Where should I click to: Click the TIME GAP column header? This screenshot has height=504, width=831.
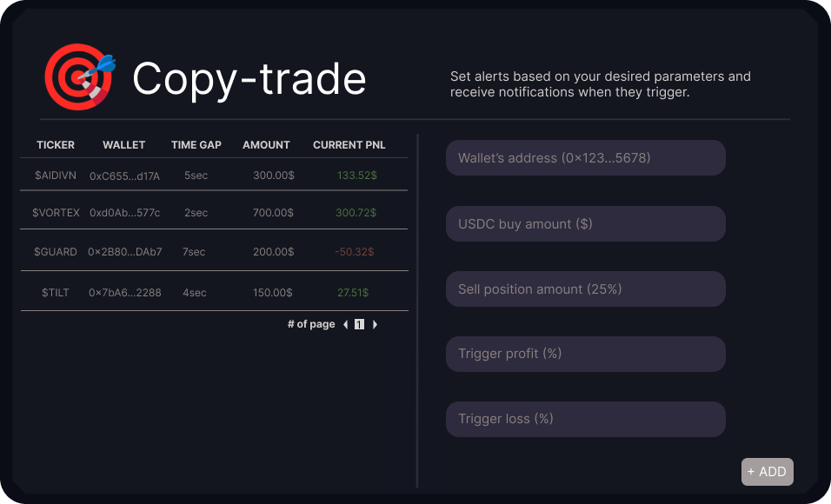pos(196,145)
